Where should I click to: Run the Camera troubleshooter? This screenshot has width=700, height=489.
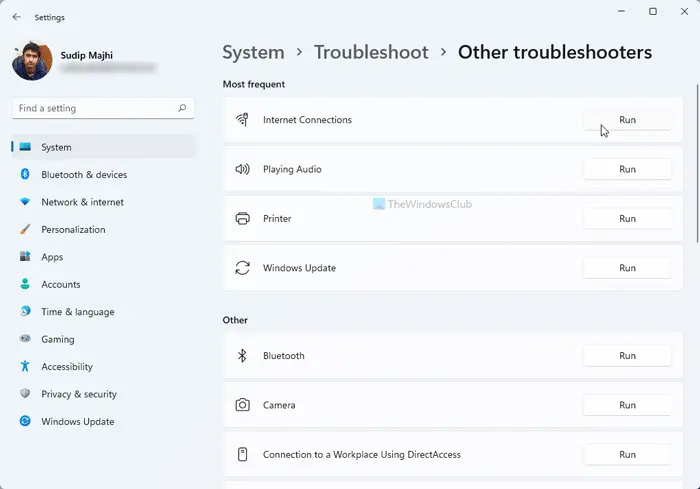pyautogui.click(x=627, y=405)
